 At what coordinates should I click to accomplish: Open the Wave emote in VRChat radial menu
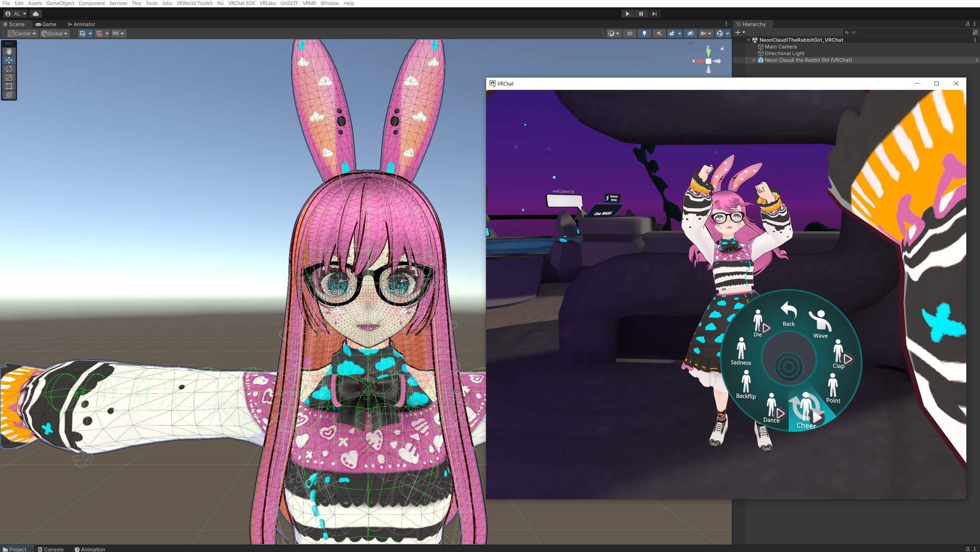coord(820,325)
